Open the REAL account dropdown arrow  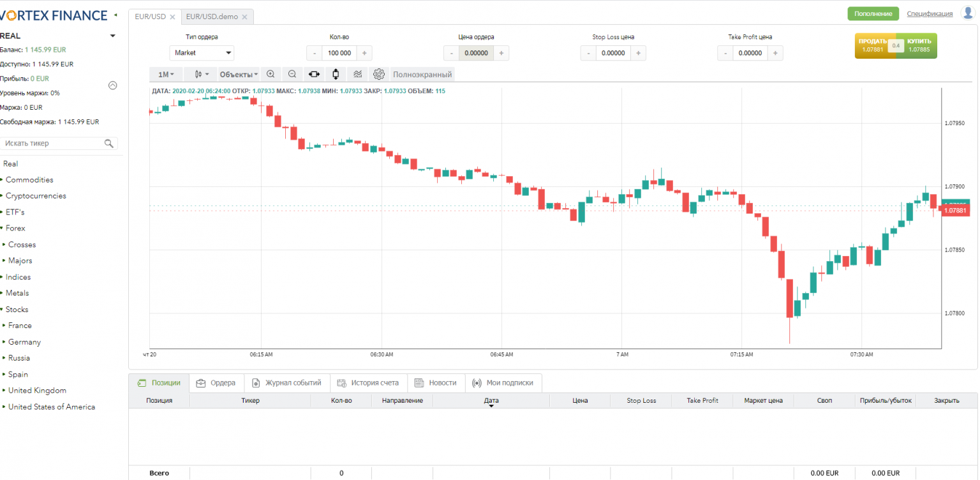pos(113,36)
